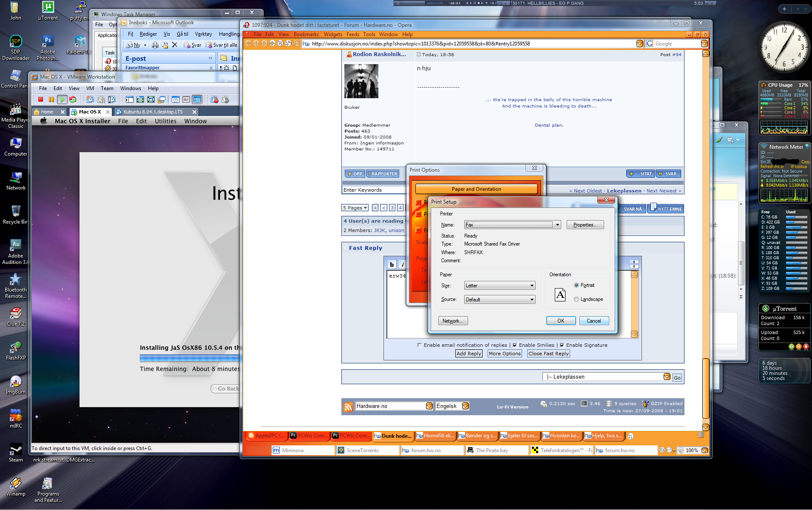Viewport: 812px width, 510px height.
Task: Toggle the Enable Signature checkbox
Action: click(562, 345)
